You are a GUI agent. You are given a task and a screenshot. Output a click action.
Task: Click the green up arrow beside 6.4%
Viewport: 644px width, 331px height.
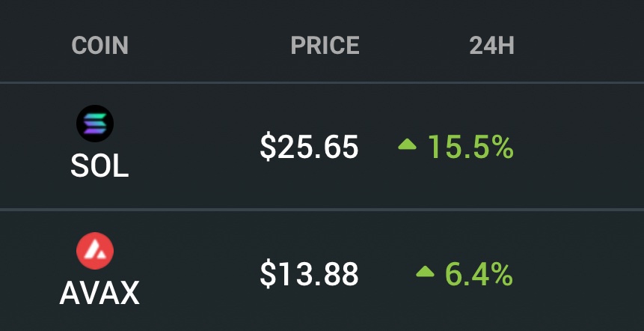click(x=425, y=271)
